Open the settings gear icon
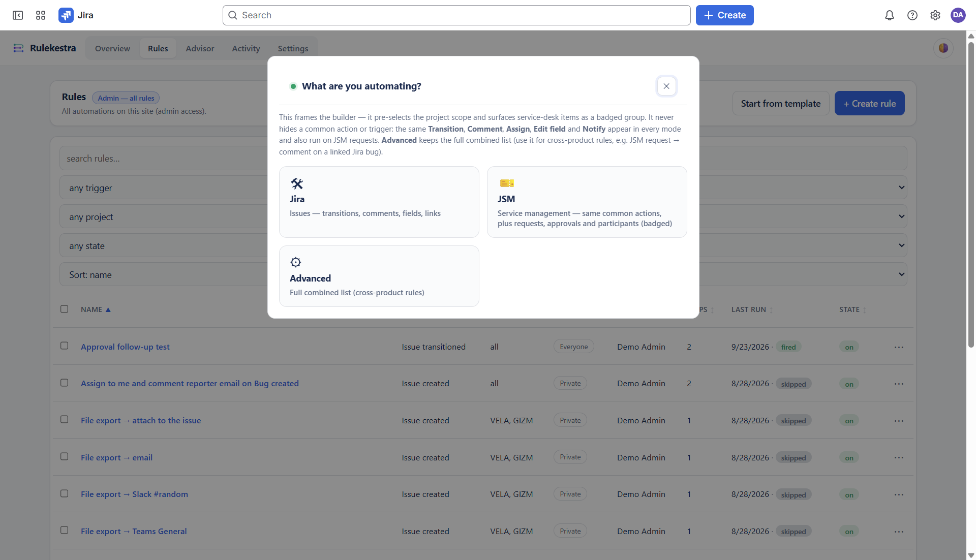 coord(935,15)
